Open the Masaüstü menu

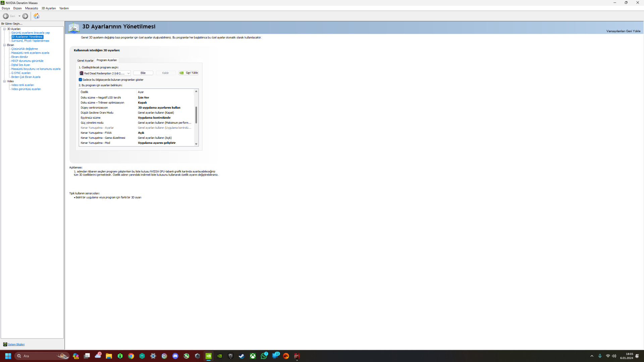coord(31,8)
